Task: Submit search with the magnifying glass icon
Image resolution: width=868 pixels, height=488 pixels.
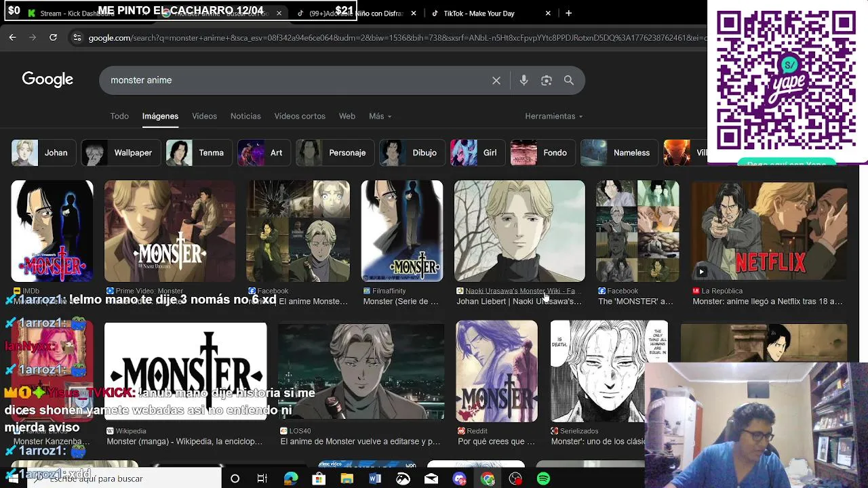Action: click(x=569, y=81)
